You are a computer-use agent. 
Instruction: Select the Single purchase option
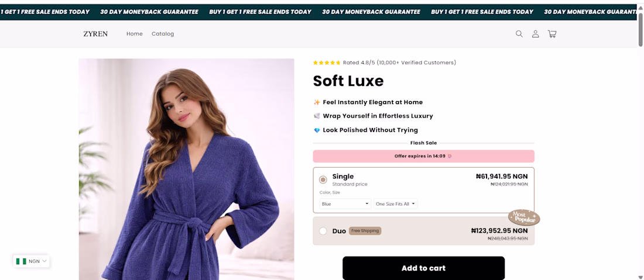pyautogui.click(x=323, y=179)
